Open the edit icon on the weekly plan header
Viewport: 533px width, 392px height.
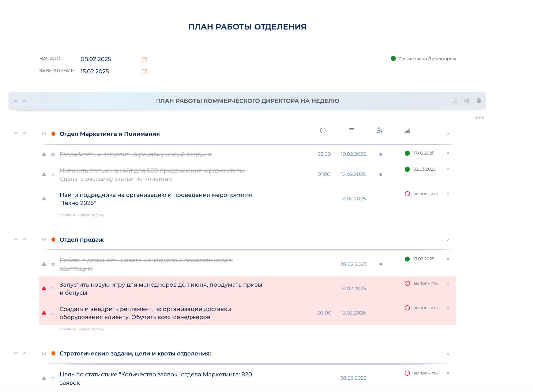[x=467, y=101]
